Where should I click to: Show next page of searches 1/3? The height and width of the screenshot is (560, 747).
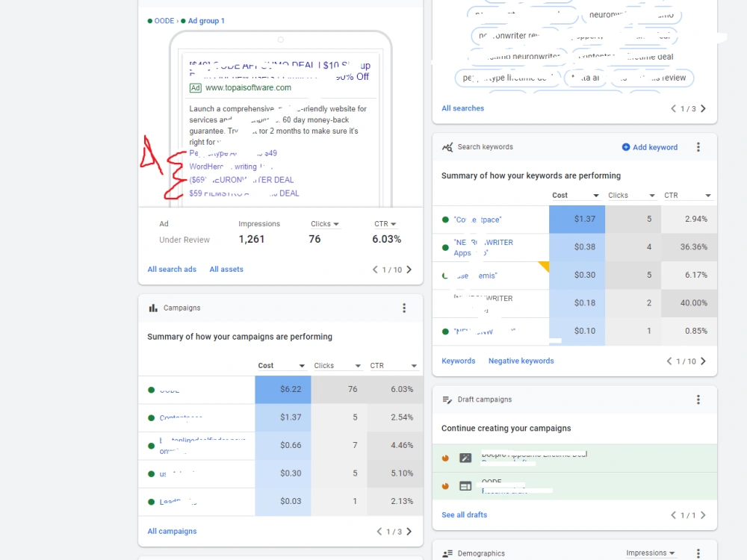tap(703, 108)
